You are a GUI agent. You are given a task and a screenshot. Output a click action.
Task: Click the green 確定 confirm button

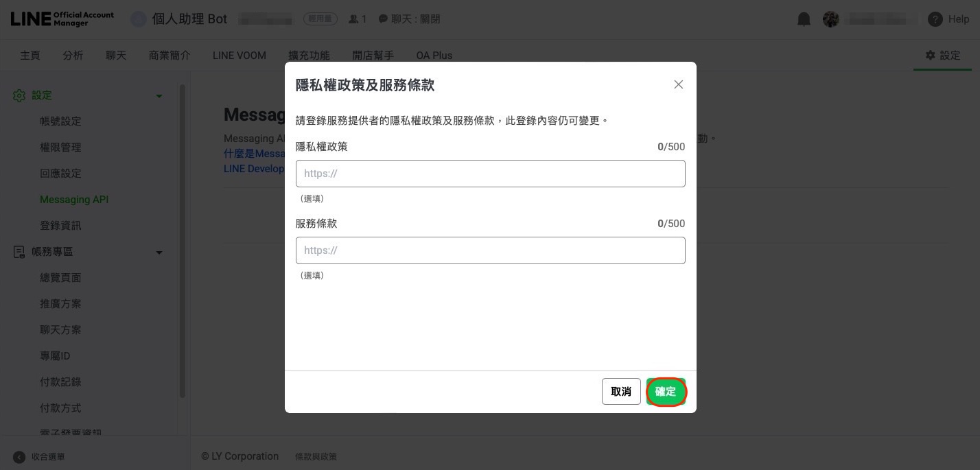tap(666, 392)
